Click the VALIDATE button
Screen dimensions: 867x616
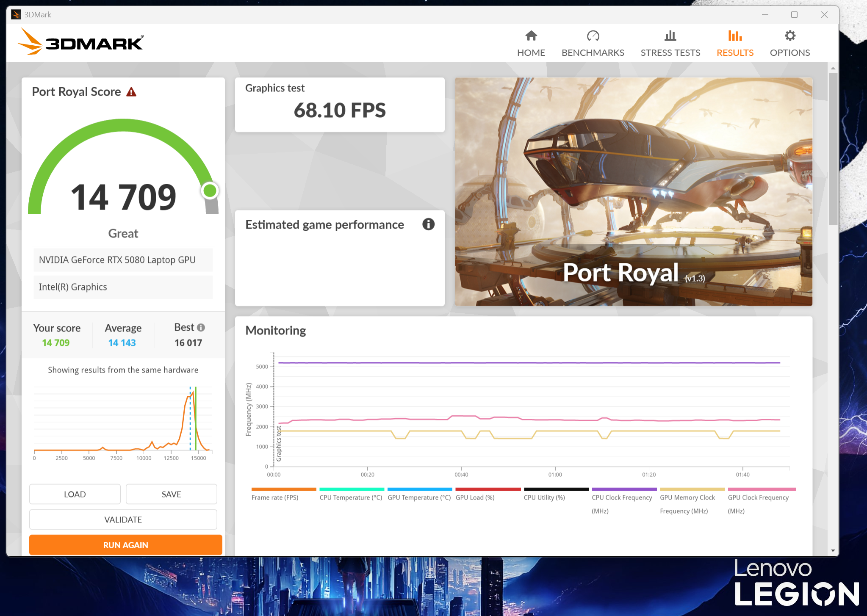123,519
